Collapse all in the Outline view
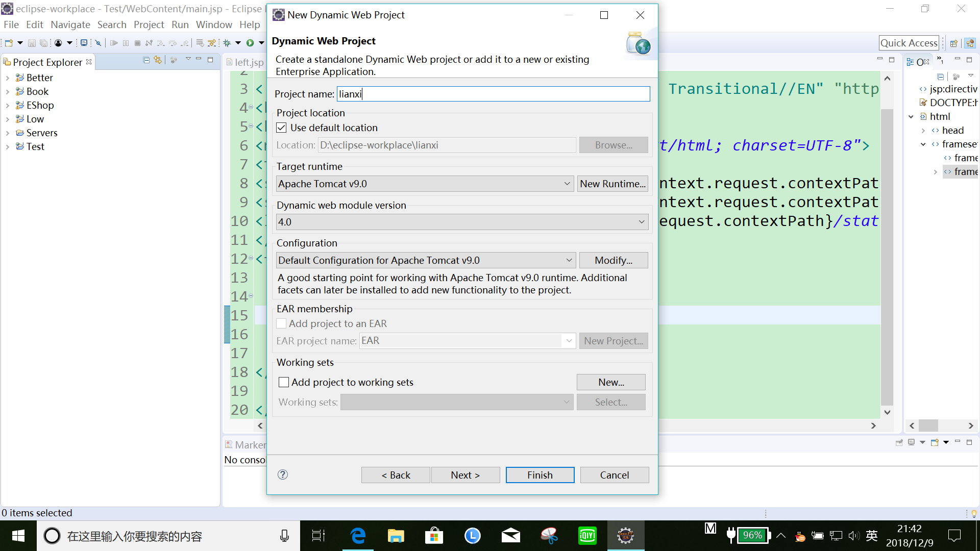 (941, 77)
